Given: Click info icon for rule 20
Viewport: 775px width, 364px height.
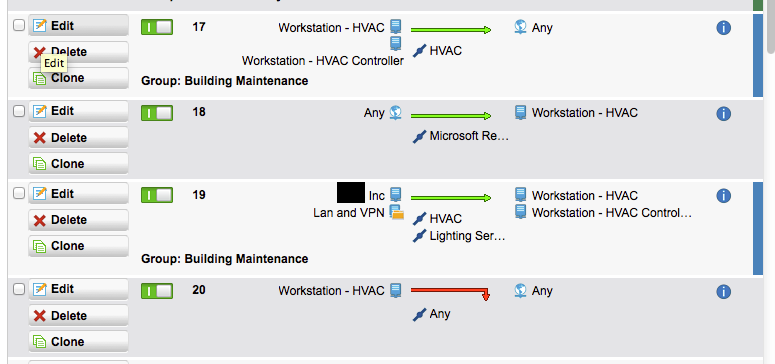Looking at the screenshot, I should pyautogui.click(x=723, y=292).
